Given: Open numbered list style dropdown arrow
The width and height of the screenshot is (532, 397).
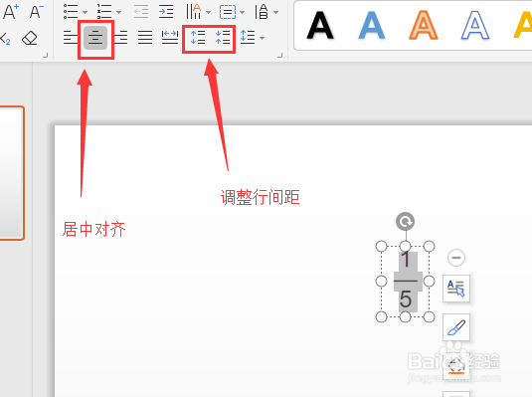Looking at the screenshot, I should click(x=118, y=12).
